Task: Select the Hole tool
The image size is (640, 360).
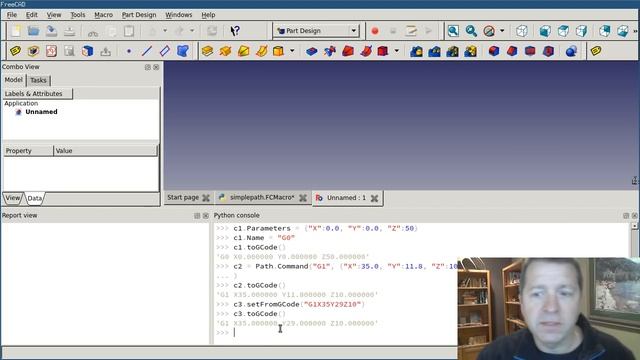Action: [x=329, y=51]
